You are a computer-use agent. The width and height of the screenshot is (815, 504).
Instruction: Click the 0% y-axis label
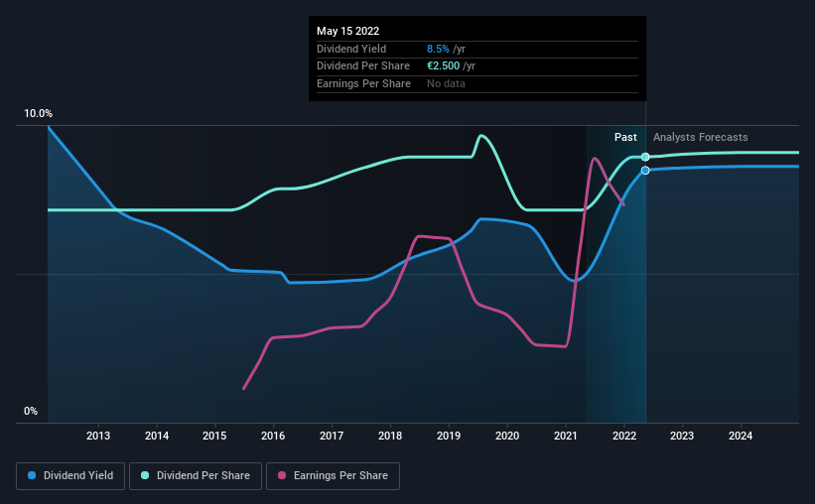(x=31, y=411)
